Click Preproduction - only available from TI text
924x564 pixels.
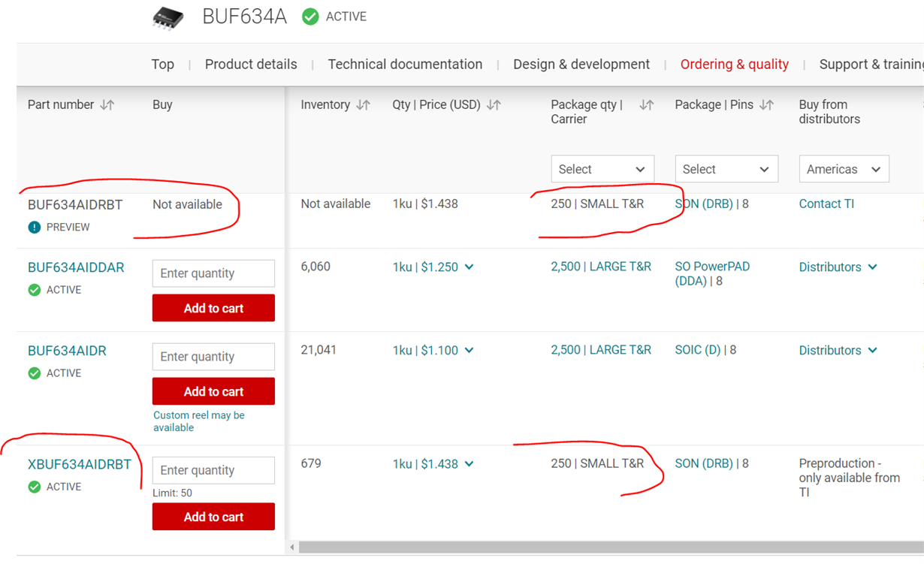[849, 478]
